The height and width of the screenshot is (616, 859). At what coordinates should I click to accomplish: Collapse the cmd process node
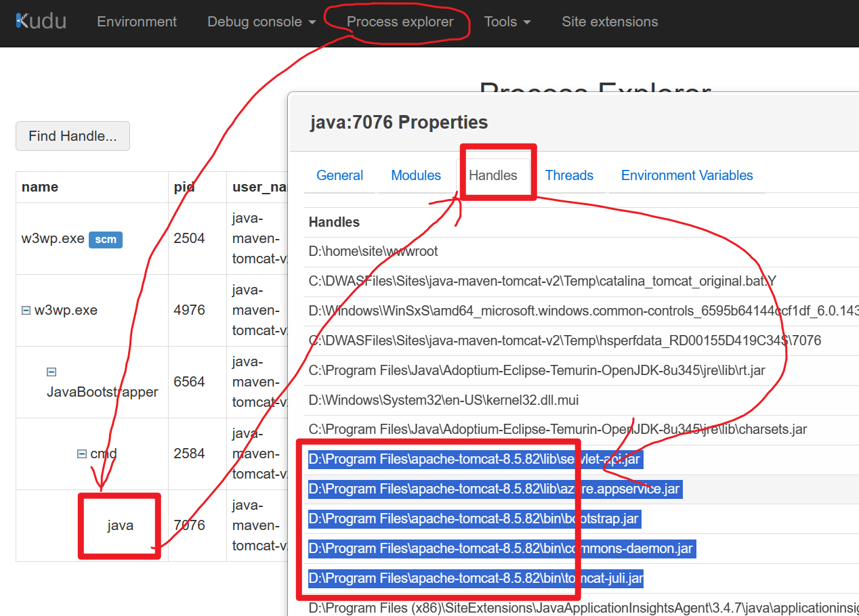click(82, 454)
